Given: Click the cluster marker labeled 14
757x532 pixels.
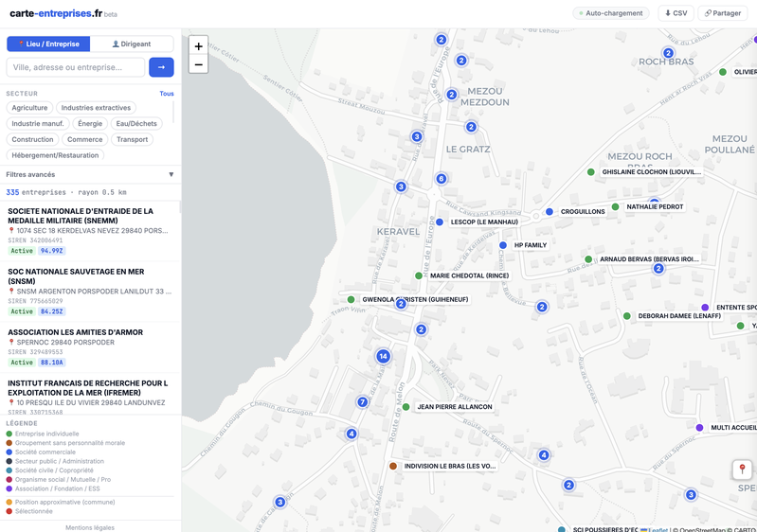Looking at the screenshot, I should pos(383,356).
